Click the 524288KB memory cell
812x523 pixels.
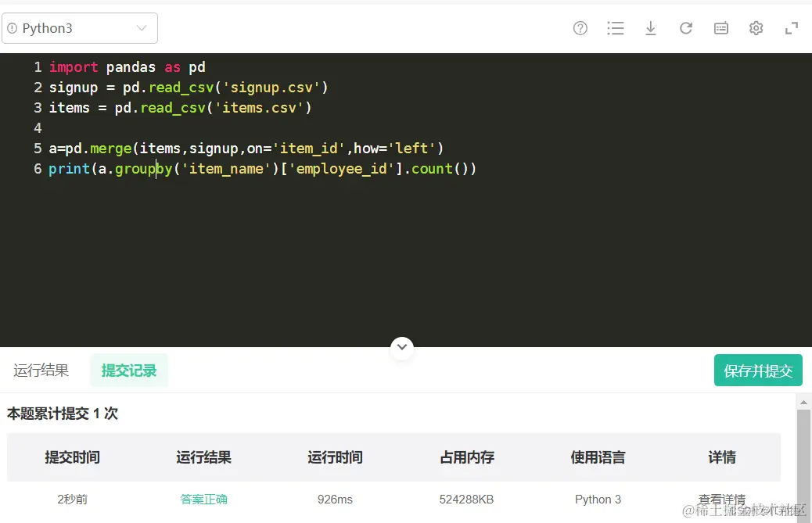466,500
